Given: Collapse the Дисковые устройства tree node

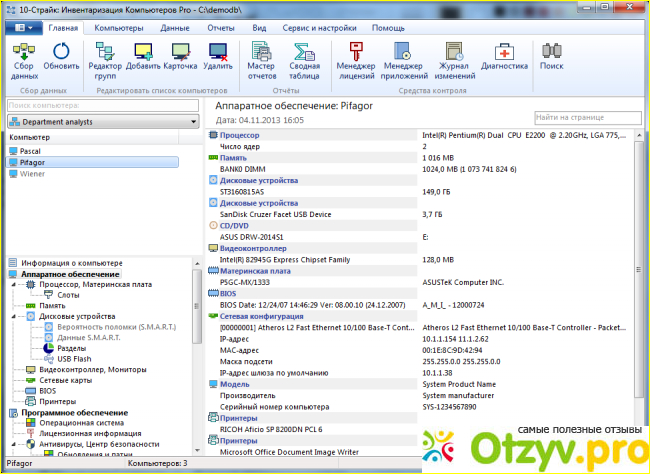Looking at the screenshot, I should (15, 316).
